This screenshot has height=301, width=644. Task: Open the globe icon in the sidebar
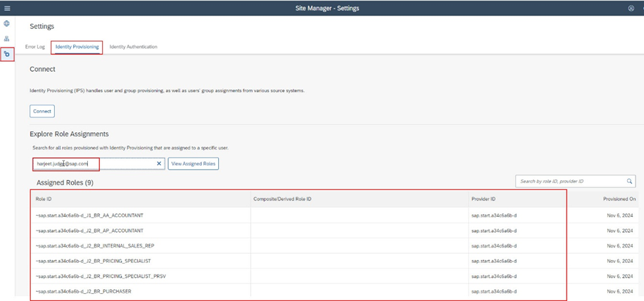pos(7,24)
